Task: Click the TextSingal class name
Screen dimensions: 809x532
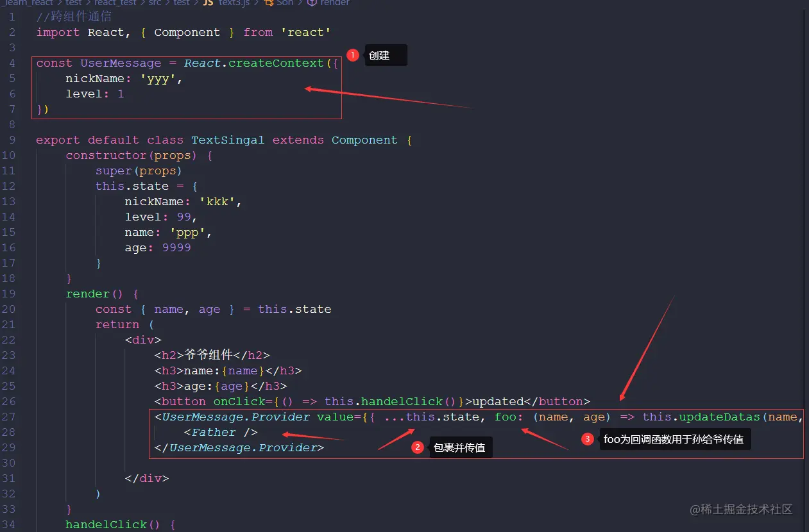Action: click(x=228, y=140)
